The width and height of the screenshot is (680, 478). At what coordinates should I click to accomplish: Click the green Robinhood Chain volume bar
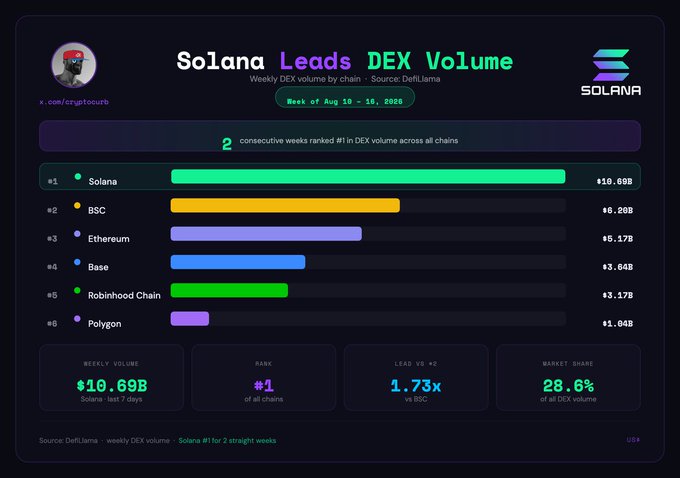(229, 290)
